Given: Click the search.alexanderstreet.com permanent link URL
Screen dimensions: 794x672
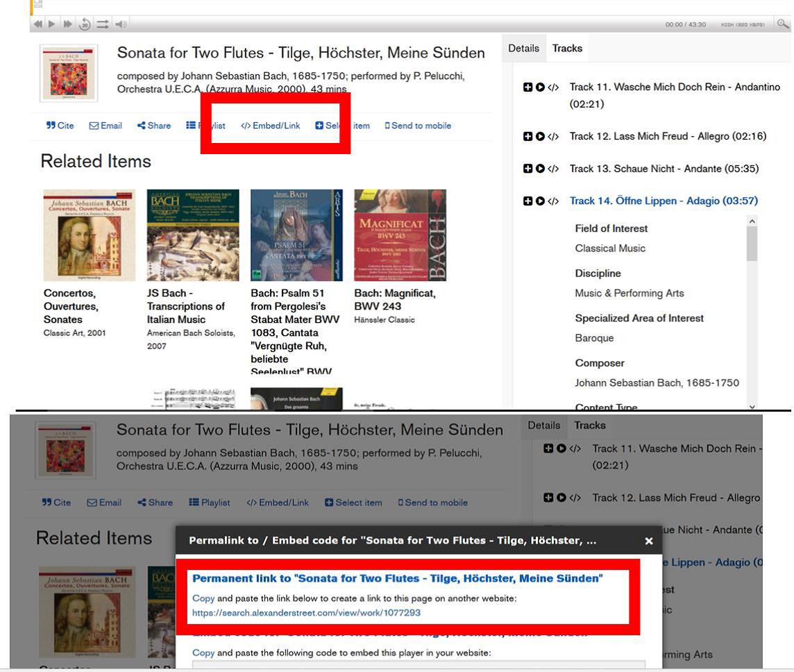Looking at the screenshot, I should click(x=306, y=613).
